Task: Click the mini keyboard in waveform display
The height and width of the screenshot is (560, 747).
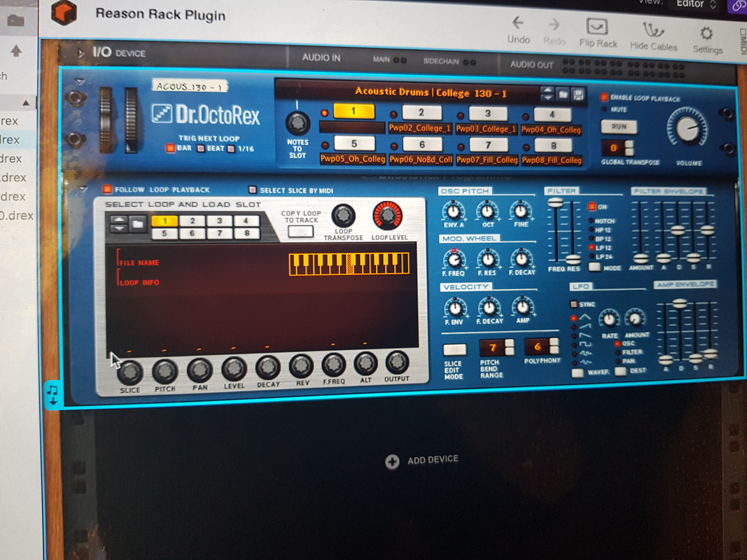Action: tap(349, 263)
